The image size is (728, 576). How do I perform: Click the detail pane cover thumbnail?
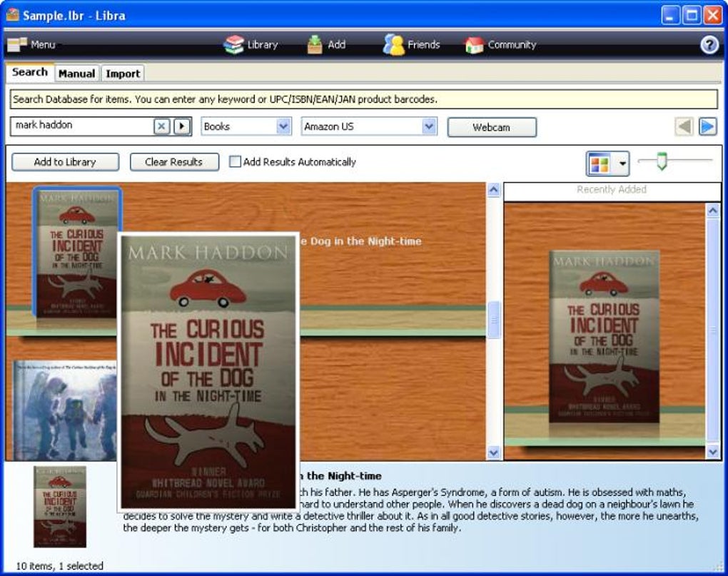(60, 506)
